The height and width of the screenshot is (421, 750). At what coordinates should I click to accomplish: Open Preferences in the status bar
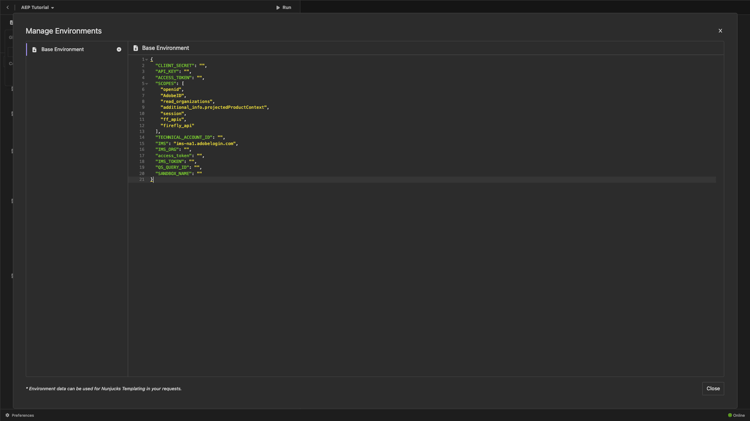20,415
